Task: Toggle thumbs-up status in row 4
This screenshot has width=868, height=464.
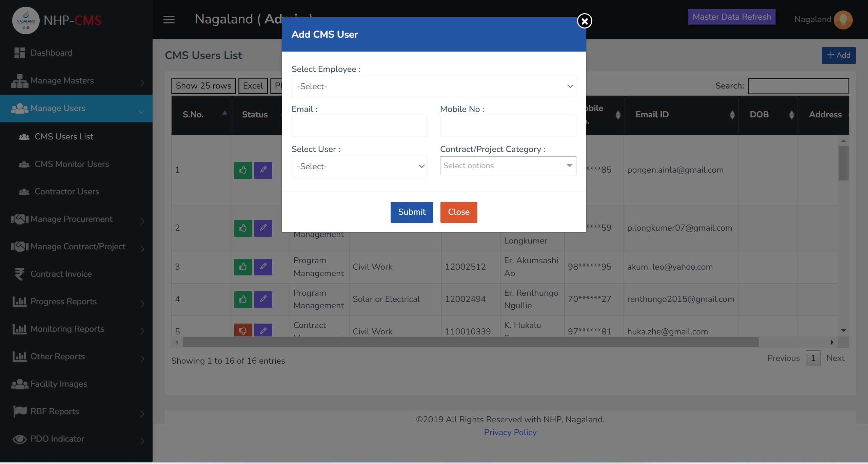Action: click(243, 299)
